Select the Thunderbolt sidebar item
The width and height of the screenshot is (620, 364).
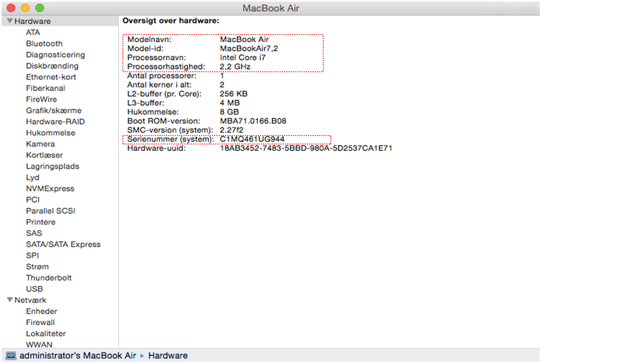point(48,278)
